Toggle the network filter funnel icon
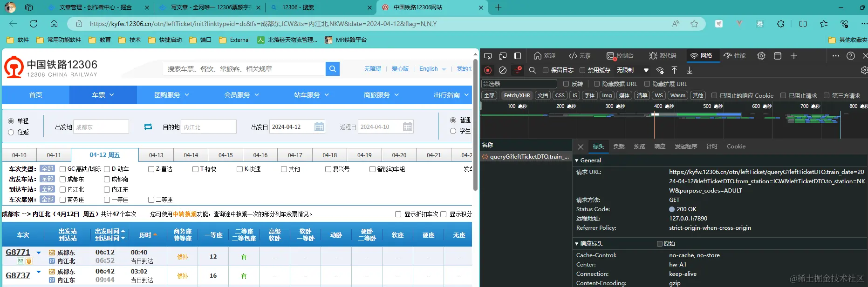The width and height of the screenshot is (868, 287). (517, 70)
